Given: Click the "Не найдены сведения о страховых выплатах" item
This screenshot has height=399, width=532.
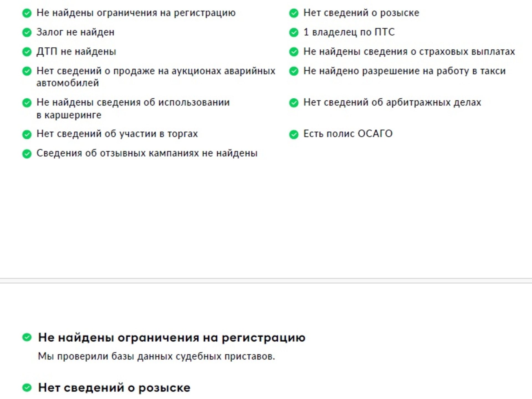Looking at the screenshot, I should coord(409,52).
